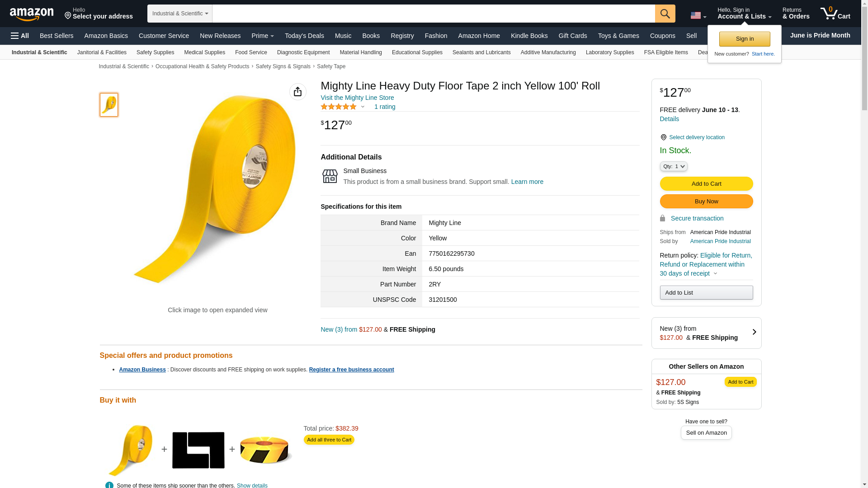Open the Qty quantity dropdown
This screenshot has width=868, height=488.
pyautogui.click(x=673, y=166)
